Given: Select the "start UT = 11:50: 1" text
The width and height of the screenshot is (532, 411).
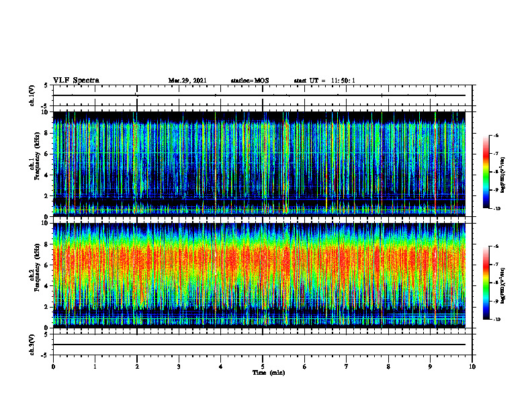Looking at the screenshot, I should click(x=324, y=81).
